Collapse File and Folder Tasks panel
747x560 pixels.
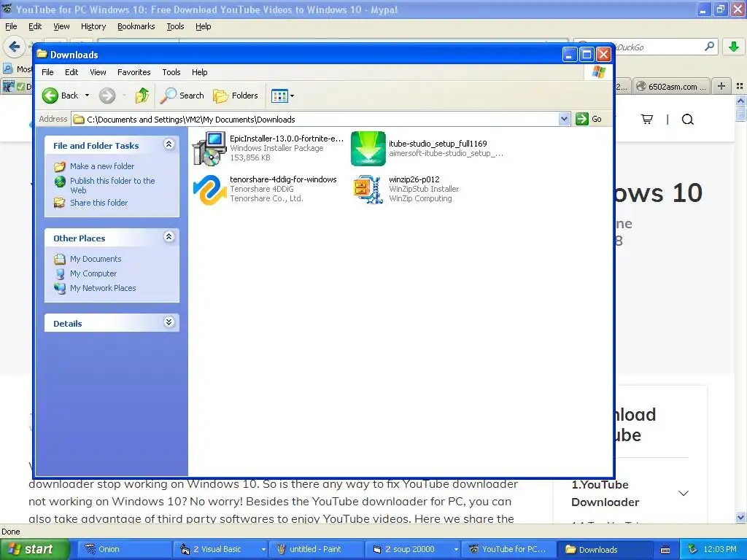click(x=169, y=144)
